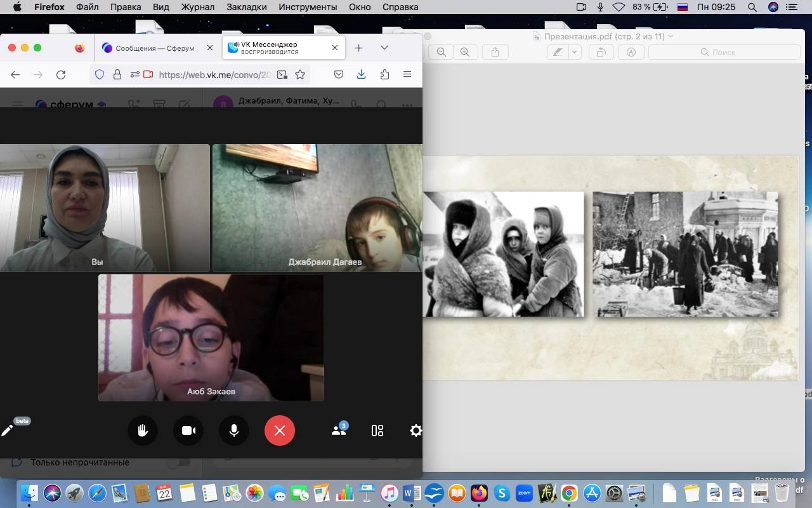Rotate the PDF page
The width and height of the screenshot is (812, 508).
tap(600, 52)
